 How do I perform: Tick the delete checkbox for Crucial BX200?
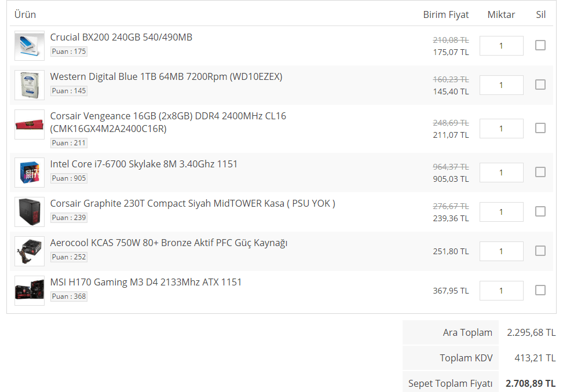(540, 45)
